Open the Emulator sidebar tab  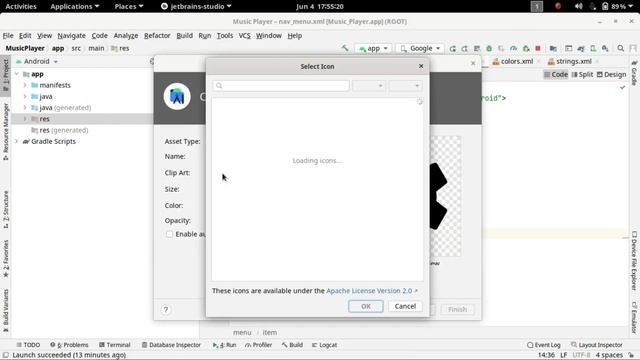tap(634, 318)
